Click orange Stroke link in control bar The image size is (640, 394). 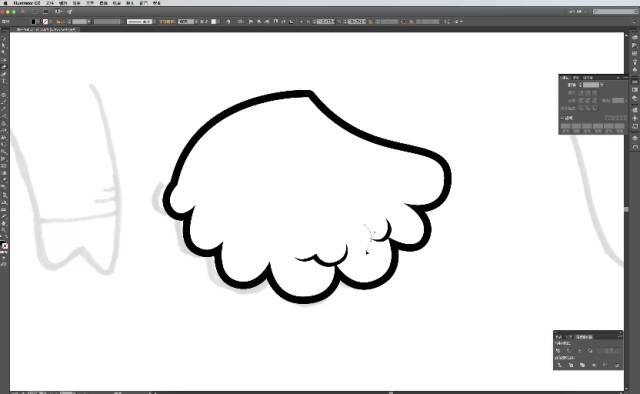[x=60, y=21]
